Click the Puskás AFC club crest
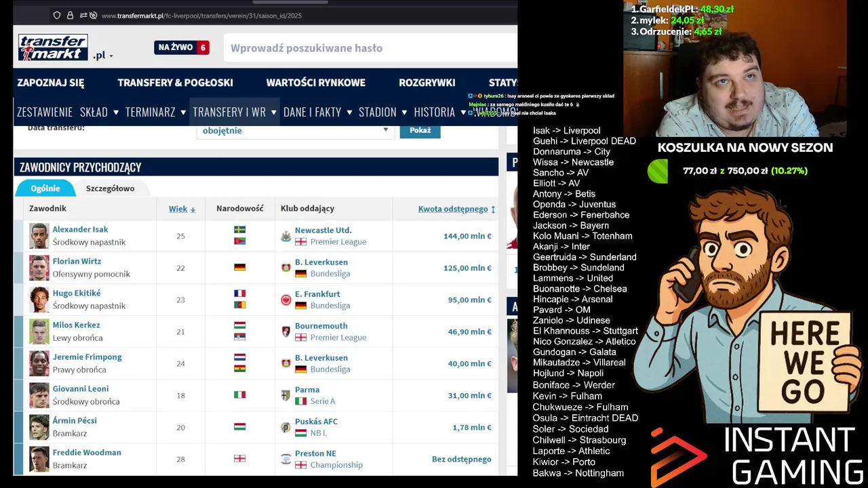The image size is (868, 488). click(286, 427)
